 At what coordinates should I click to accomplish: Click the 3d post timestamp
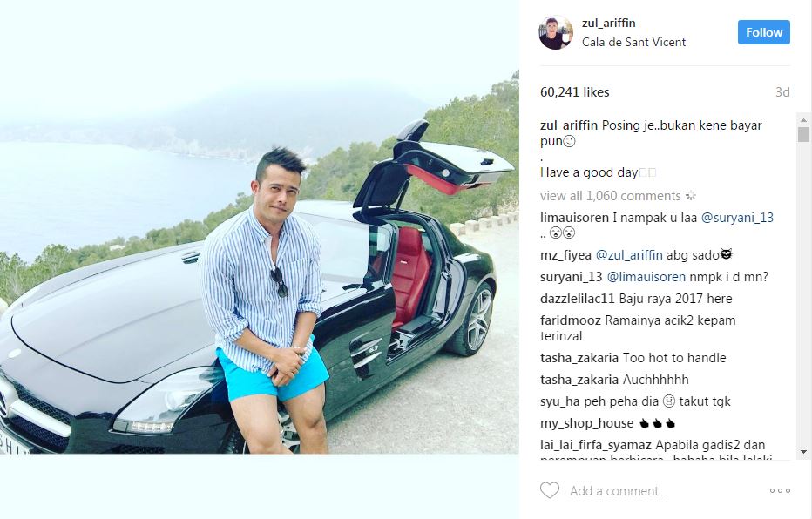coord(782,92)
